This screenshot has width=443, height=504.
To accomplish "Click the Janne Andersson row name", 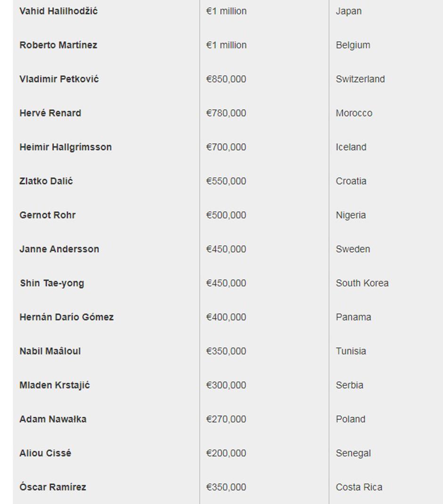I will 59,249.
